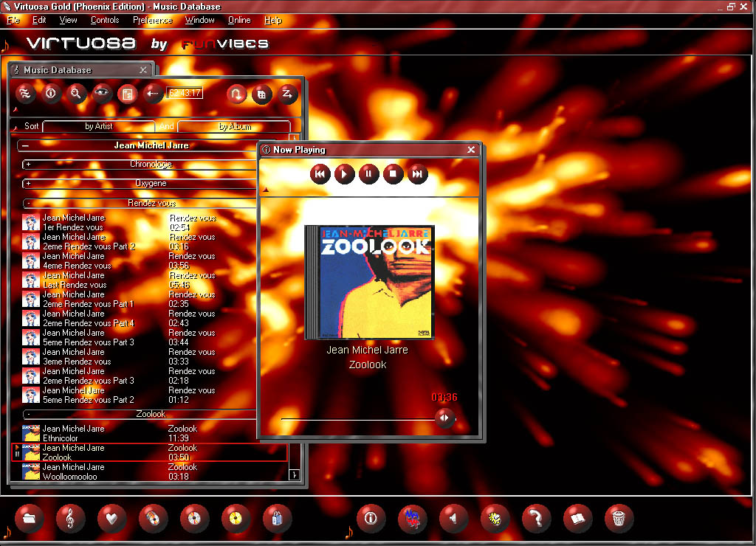
Task: Click the heart favorites icon
Action: point(111,518)
